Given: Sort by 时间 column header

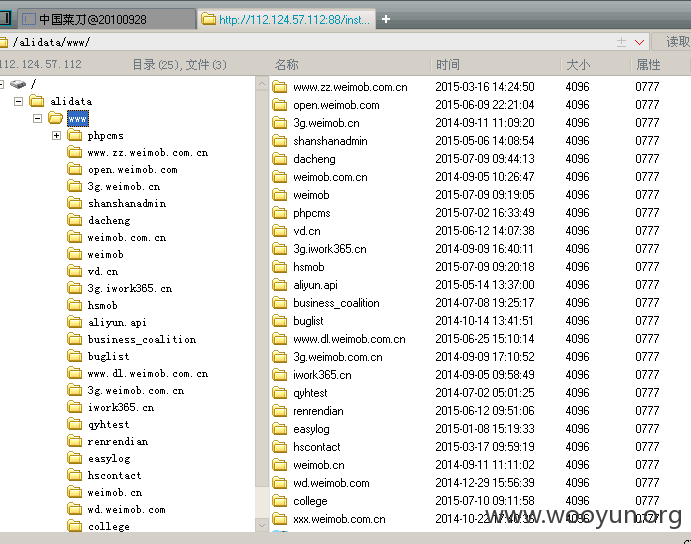Looking at the screenshot, I should (x=448, y=65).
